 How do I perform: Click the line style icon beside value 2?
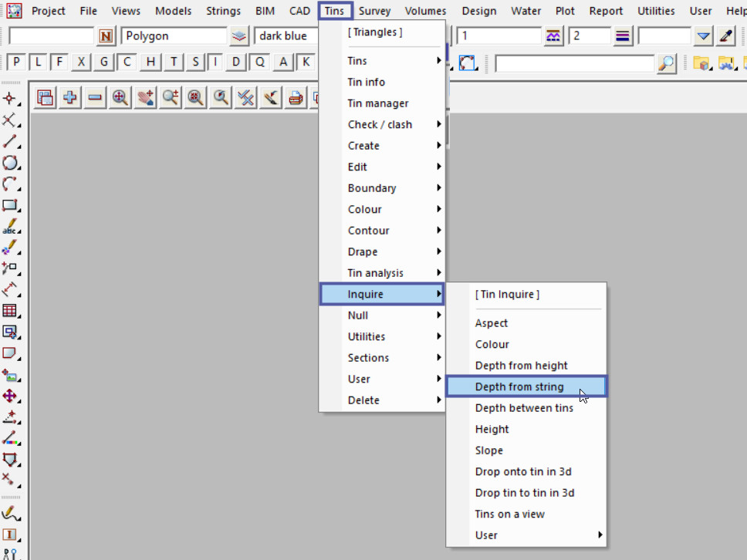pos(623,35)
